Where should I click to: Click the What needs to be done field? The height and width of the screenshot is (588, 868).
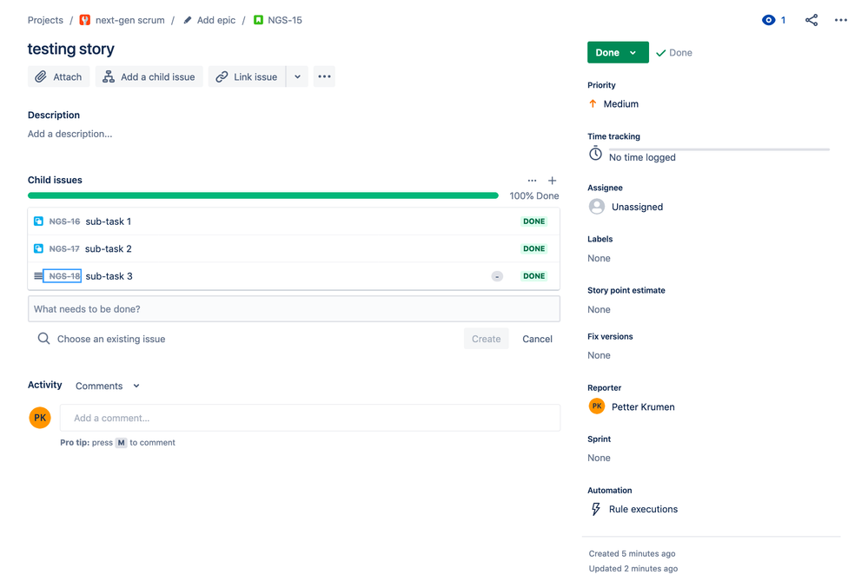(294, 308)
